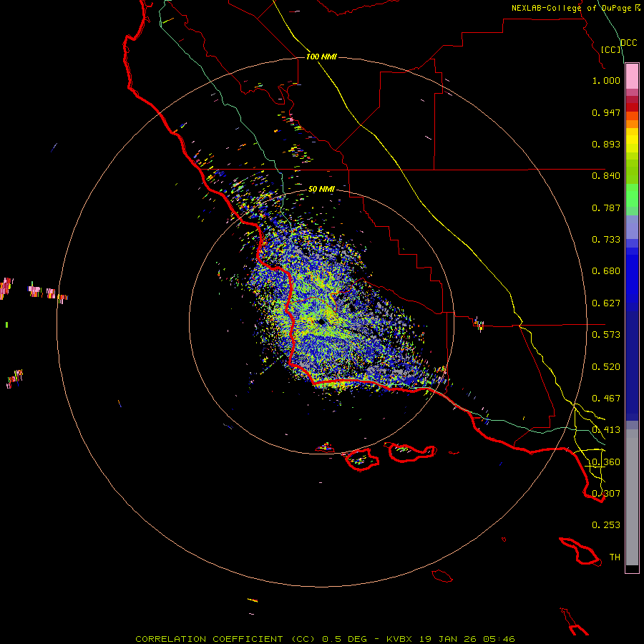644x644 pixels.
Task: Click the 0.840 value on the color scale
Action: click(x=606, y=176)
